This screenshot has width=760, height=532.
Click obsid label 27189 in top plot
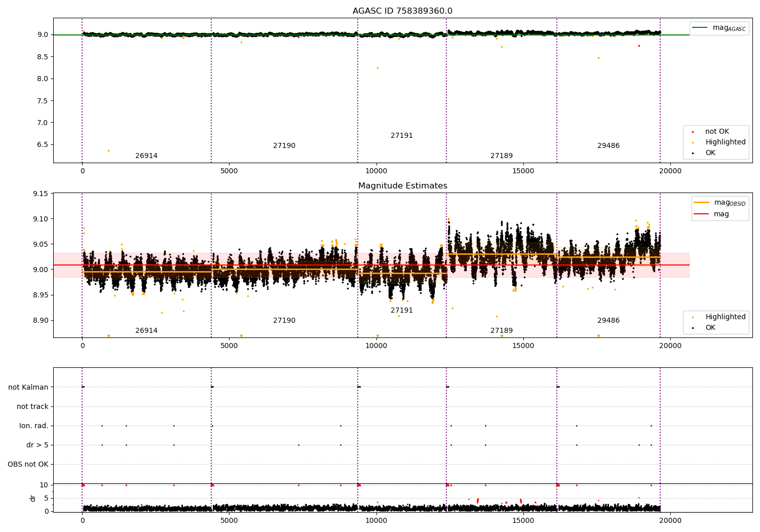click(x=502, y=156)
